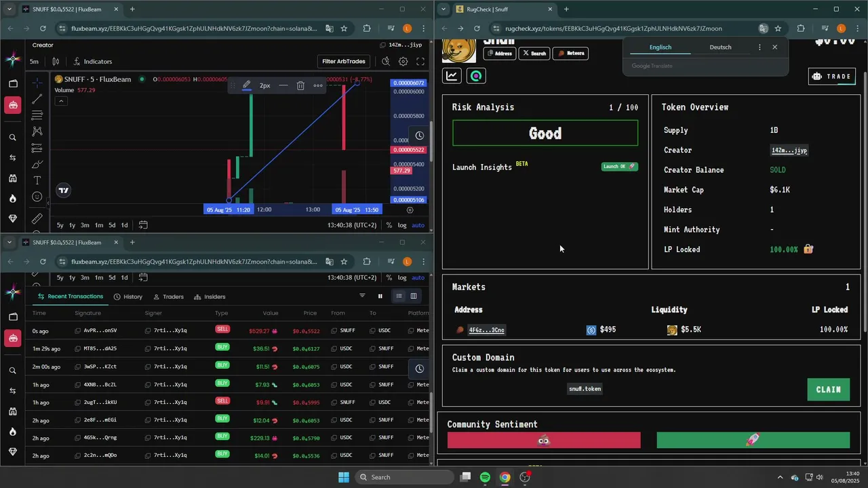Toggle auto scale in upper FluxBeam chart
The width and height of the screenshot is (868, 488).
[418, 225]
